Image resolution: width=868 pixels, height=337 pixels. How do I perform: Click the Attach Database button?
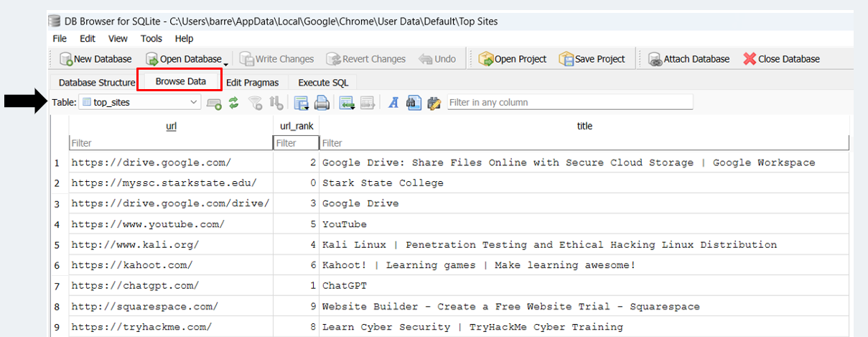click(x=689, y=59)
